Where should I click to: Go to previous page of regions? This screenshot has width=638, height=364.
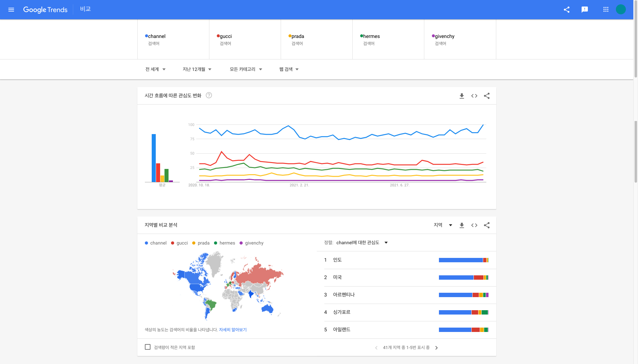click(x=376, y=348)
